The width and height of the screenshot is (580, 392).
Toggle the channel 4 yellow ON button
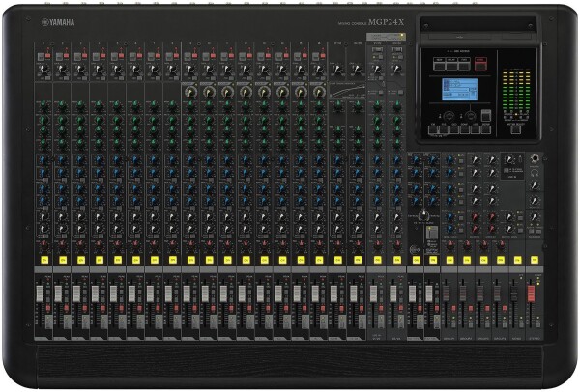(100, 260)
